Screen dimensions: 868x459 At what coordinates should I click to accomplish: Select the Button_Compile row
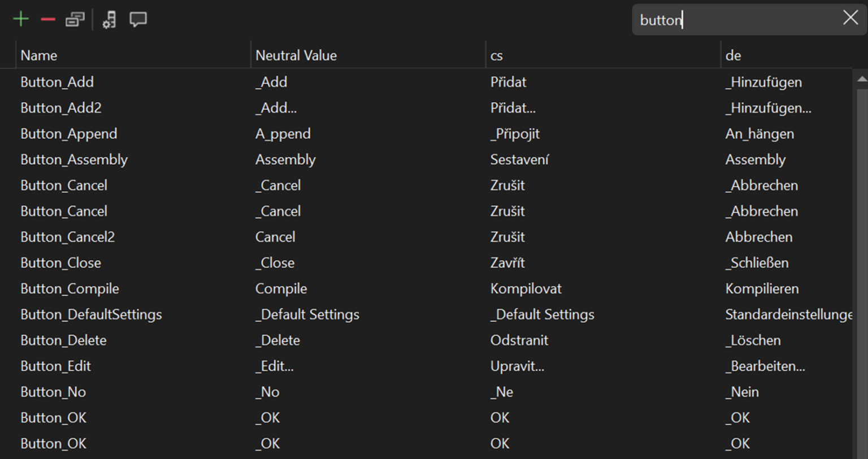tap(70, 288)
